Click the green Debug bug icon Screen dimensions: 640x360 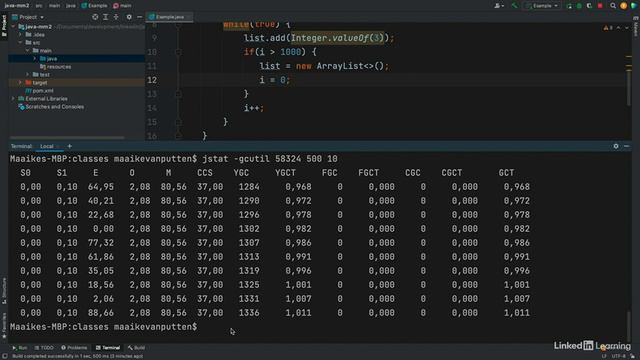(x=579, y=6)
